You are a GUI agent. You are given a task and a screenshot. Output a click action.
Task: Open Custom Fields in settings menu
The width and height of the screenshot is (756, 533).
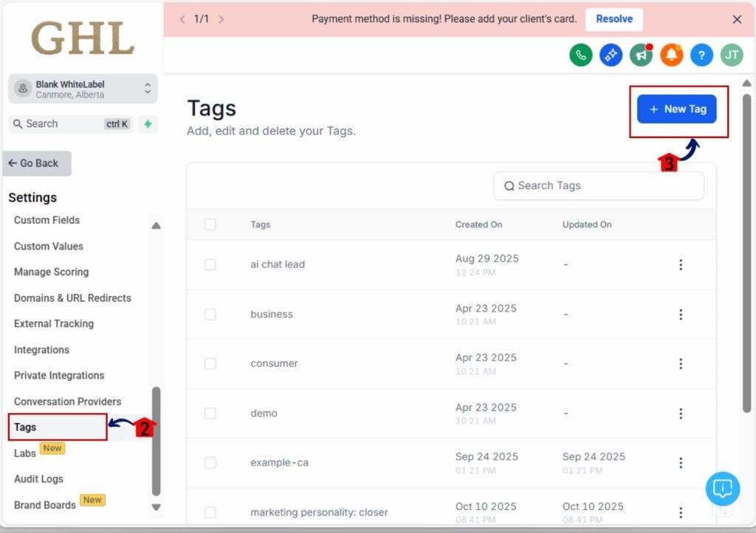[x=47, y=220]
